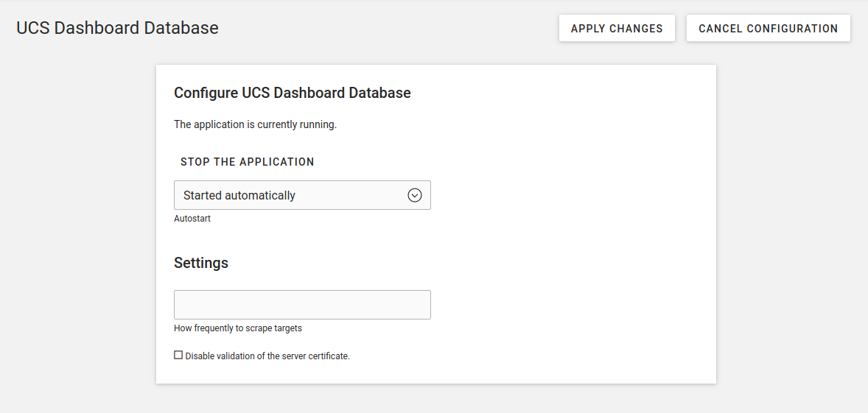Screen dimensions: 868x413
Task: Tick the disable server certificate validation checkbox
Action: (178, 355)
